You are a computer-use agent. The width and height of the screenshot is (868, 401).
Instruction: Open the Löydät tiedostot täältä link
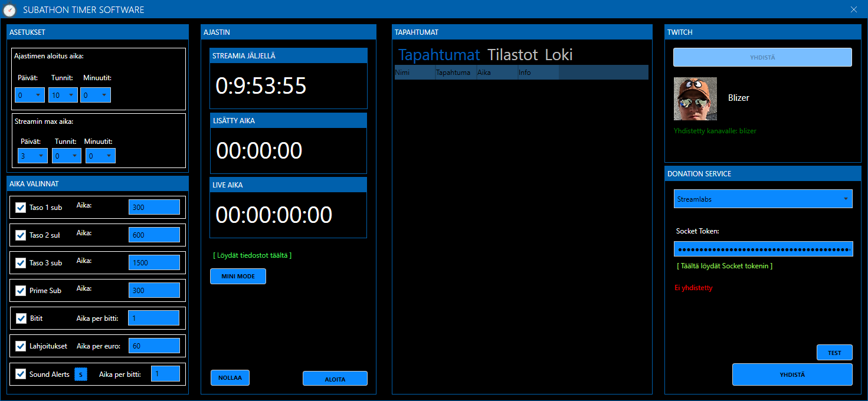[252, 255]
